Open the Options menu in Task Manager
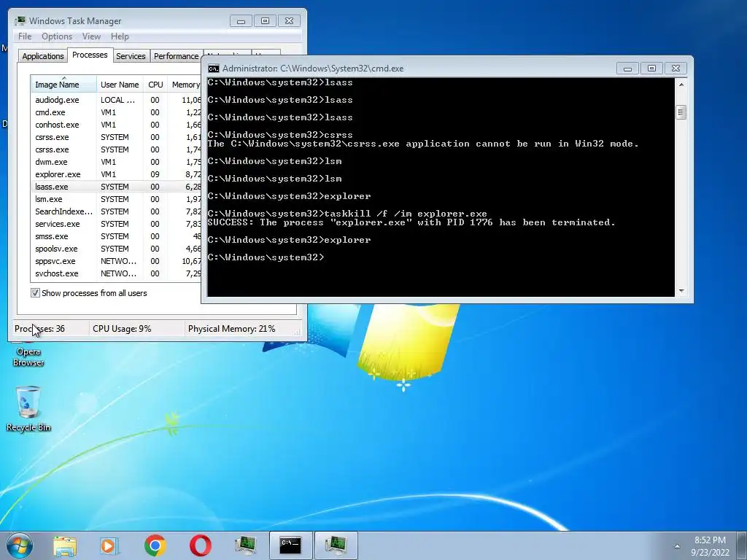The image size is (747, 560). click(x=57, y=36)
